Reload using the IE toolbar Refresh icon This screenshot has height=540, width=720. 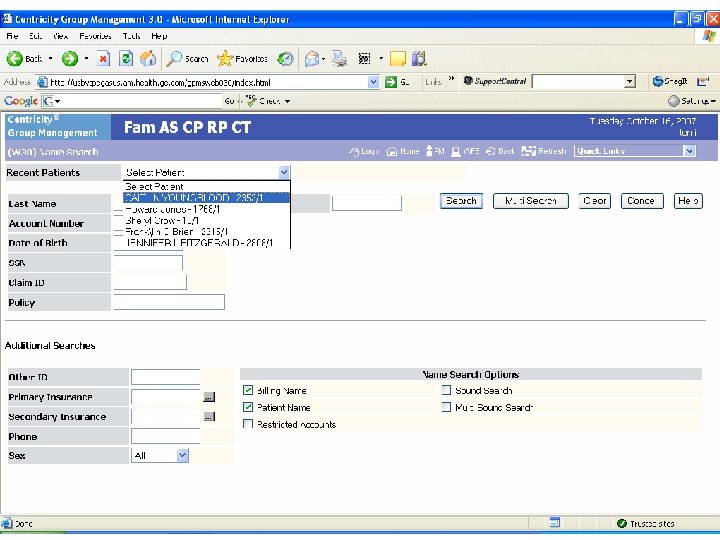point(126,59)
